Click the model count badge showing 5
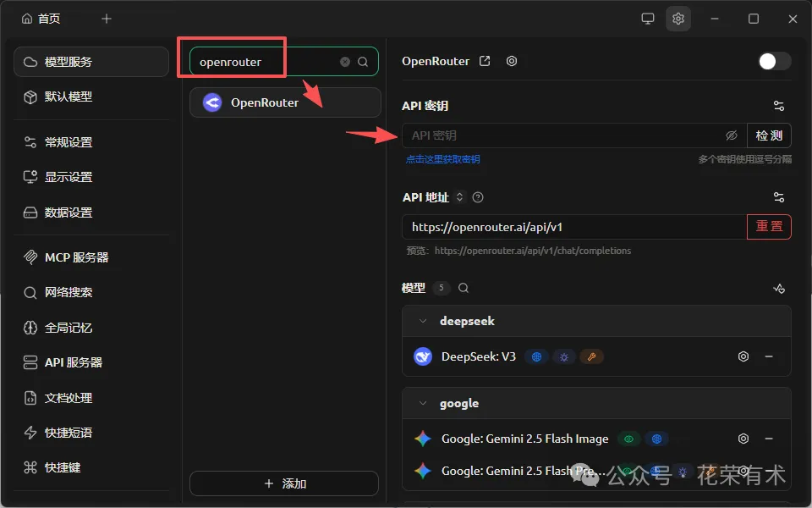812x508 pixels. [442, 288]
